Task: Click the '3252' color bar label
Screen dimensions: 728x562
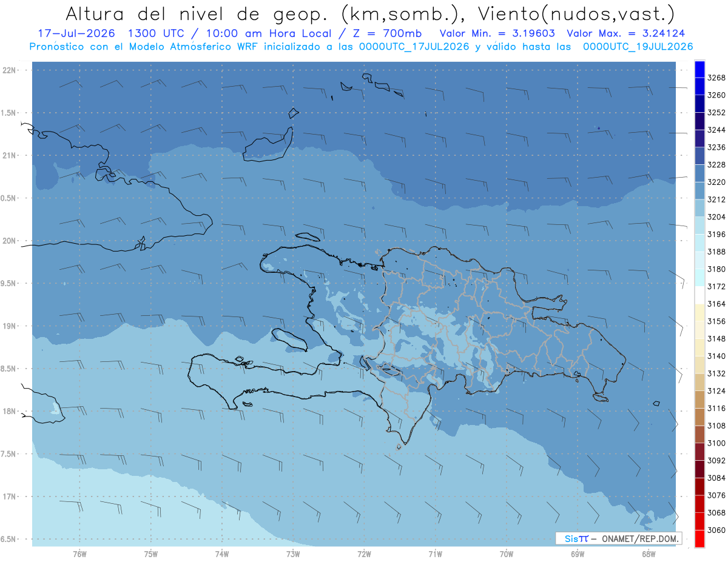Action: 716,113
